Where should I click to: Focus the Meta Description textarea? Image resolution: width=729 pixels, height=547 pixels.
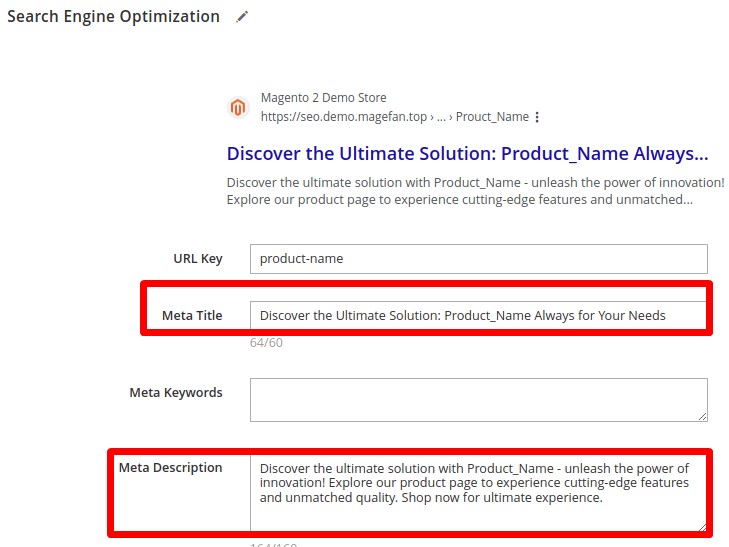[478, 494]
